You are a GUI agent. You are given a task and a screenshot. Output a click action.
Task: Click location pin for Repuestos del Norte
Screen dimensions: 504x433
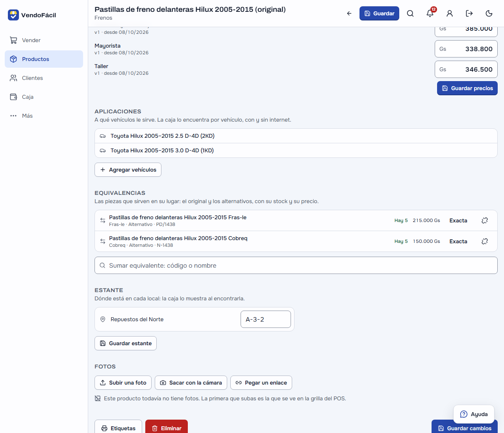[103, 319]
